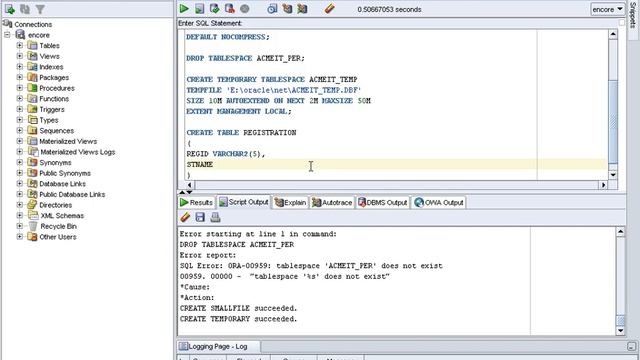Image resolution: width=640 pixels, height=360 pixels.
Task: Clear script output with the eraser icon
Action: pos(185,217)
